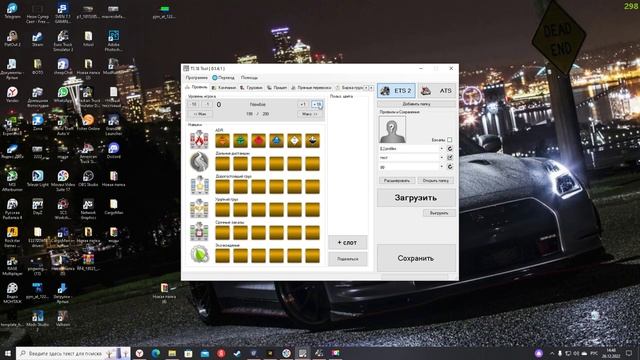The image size is (640, 360).
Task: Switch to the Profile tab
Action: 197,87
